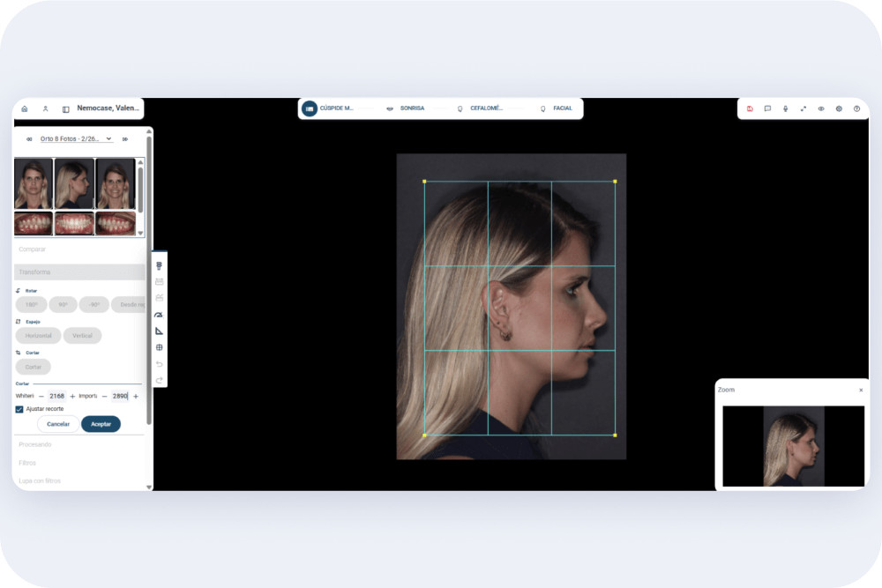This screenshot has width=882, height=588.
Task: Click the second vertical toolbar icon
Action: 159,281
